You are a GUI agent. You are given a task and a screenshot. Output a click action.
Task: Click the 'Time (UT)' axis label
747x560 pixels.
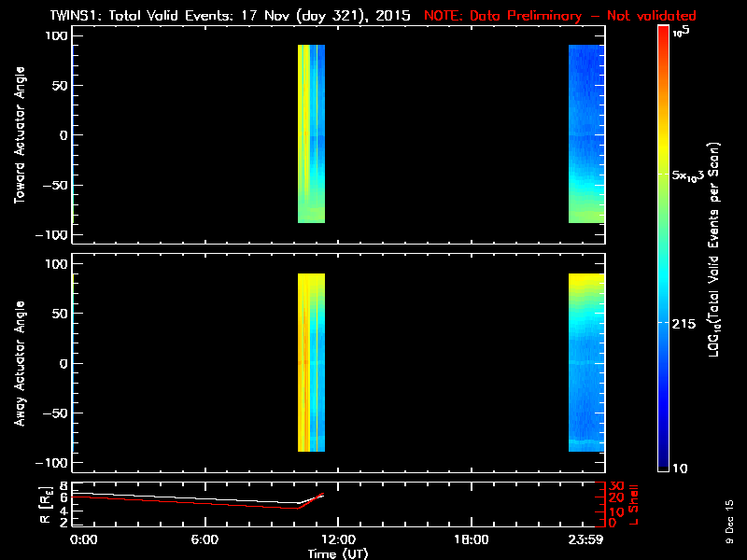337,553
